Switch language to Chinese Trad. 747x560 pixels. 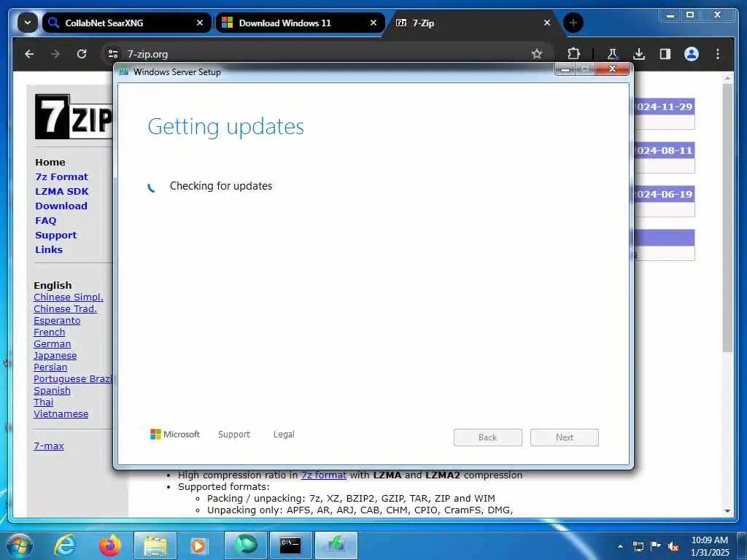(65, 308)
